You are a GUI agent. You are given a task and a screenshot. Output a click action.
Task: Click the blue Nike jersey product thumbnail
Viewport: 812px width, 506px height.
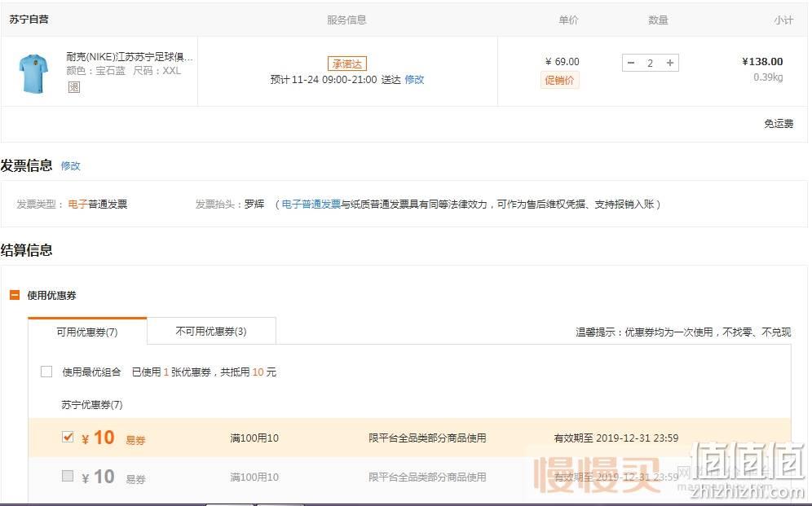point(33,73)
